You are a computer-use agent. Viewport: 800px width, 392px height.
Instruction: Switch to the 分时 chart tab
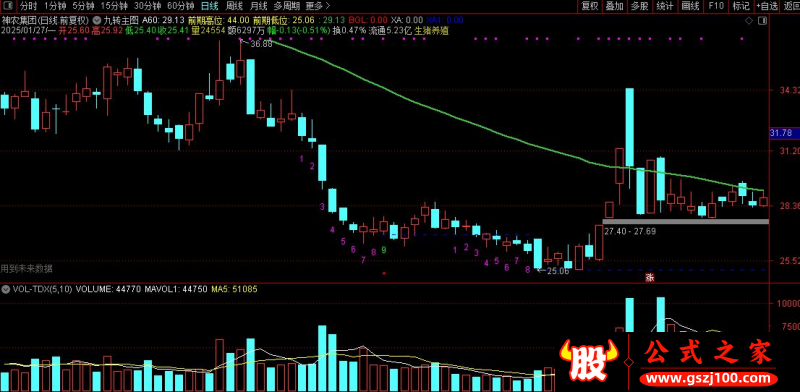[x=29, y=6]
